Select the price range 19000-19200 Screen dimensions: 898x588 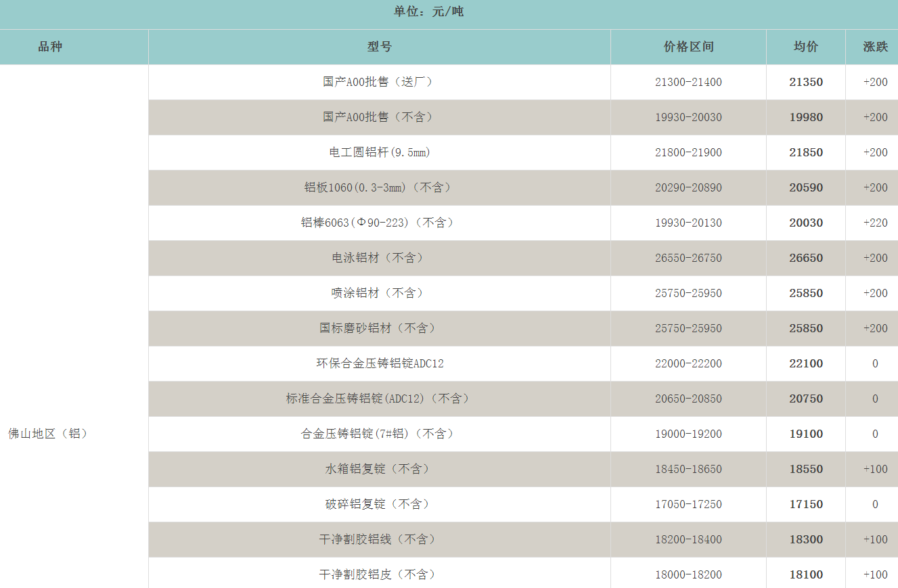click(688, 434)
